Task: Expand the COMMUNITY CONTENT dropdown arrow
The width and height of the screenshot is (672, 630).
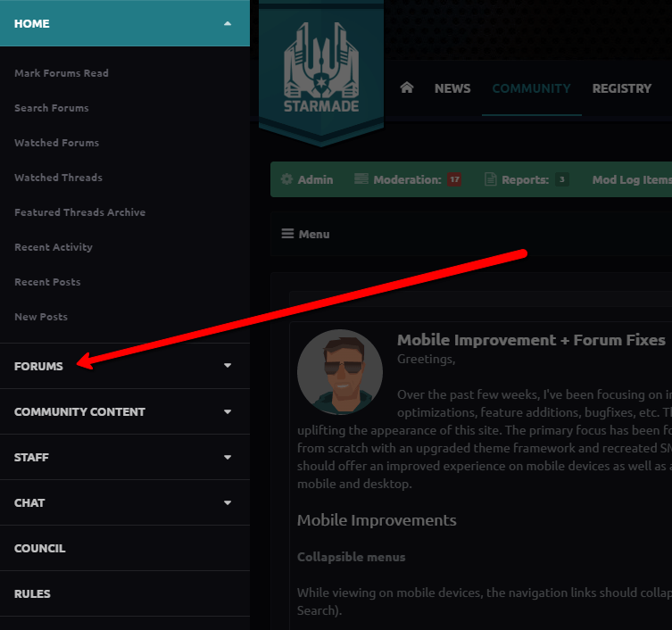Action: [x=228, y=411]
